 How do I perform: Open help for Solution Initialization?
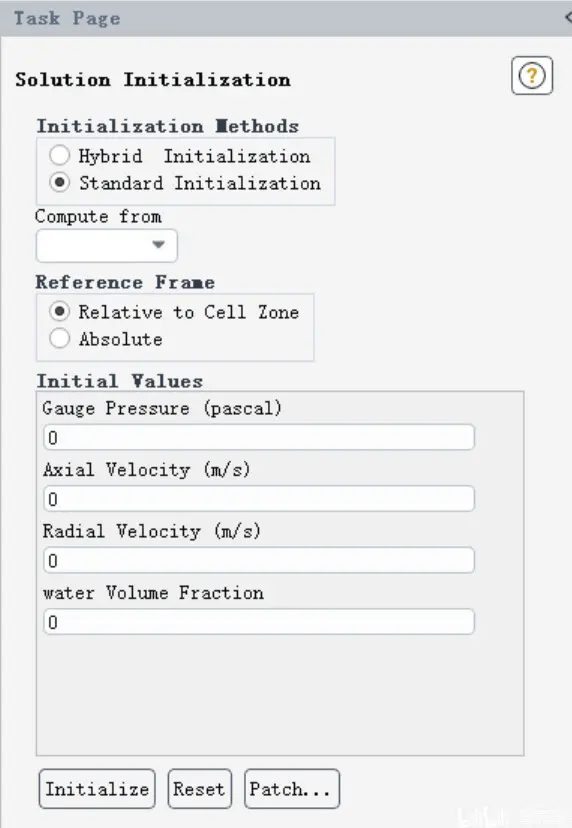532,76
